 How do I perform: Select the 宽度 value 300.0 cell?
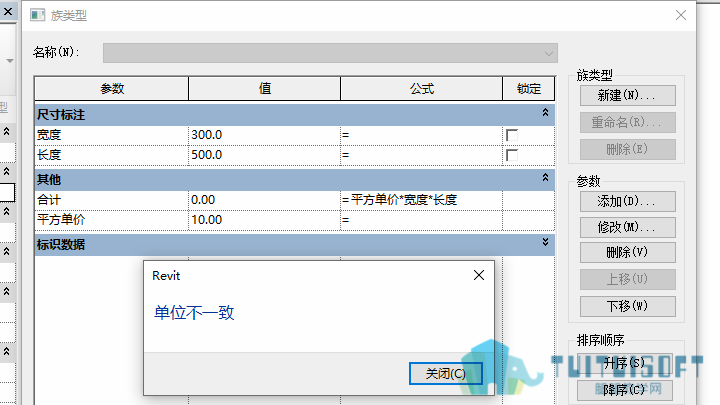click(264, 135)
